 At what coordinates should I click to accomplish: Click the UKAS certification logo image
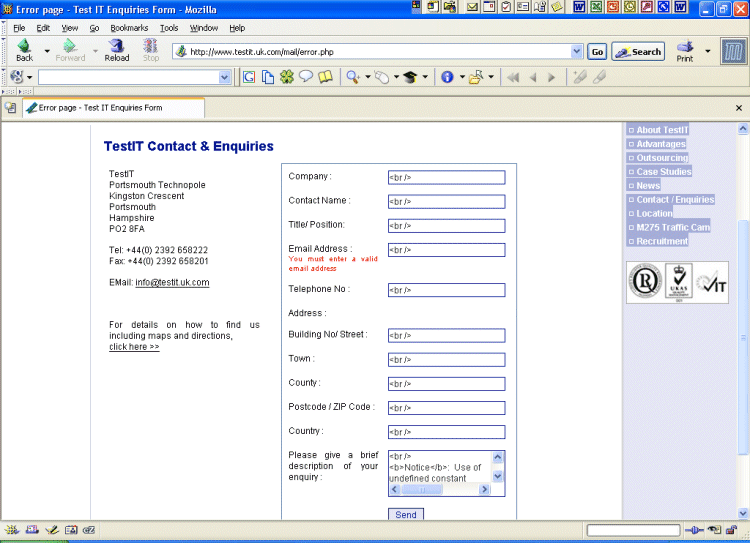click(679, 282)
